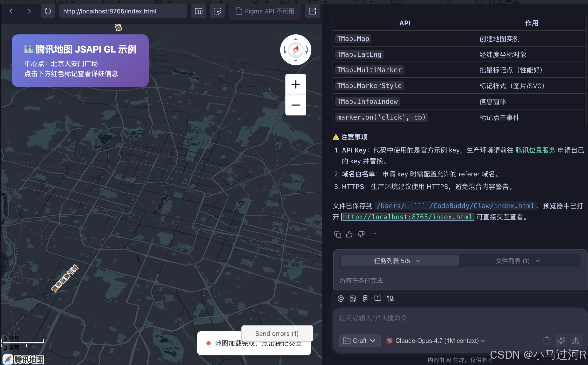Click the 信息窗体 cell
The width and height of the screenshot is (588, 365).
pyautogui.click(x=532, y=102)
